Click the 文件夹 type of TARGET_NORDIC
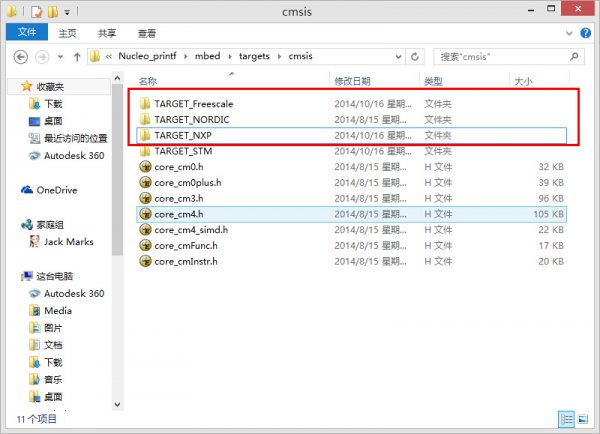600x434 pixels. click(x=438, y=120)
